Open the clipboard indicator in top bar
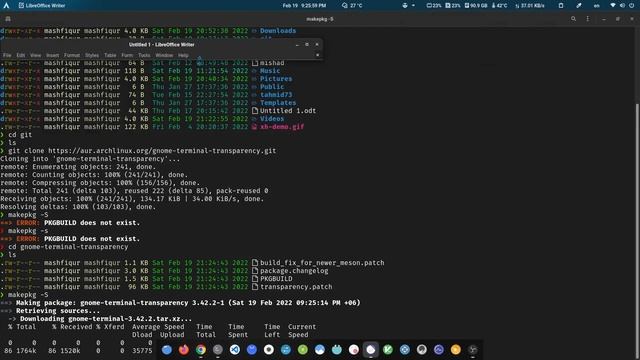Viewport: 640px width, 360px height. pyautogui.click(x=561, y=5)
